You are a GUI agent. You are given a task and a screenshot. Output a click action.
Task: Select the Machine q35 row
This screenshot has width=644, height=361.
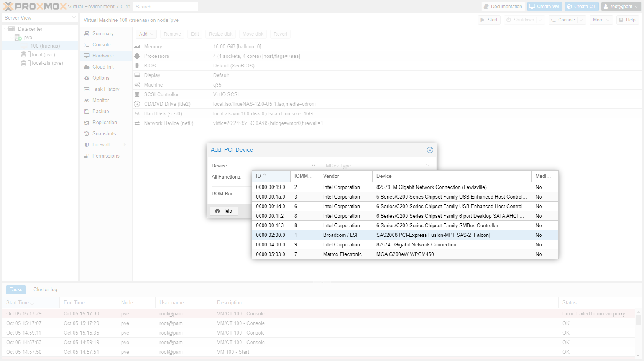point(387,85)
